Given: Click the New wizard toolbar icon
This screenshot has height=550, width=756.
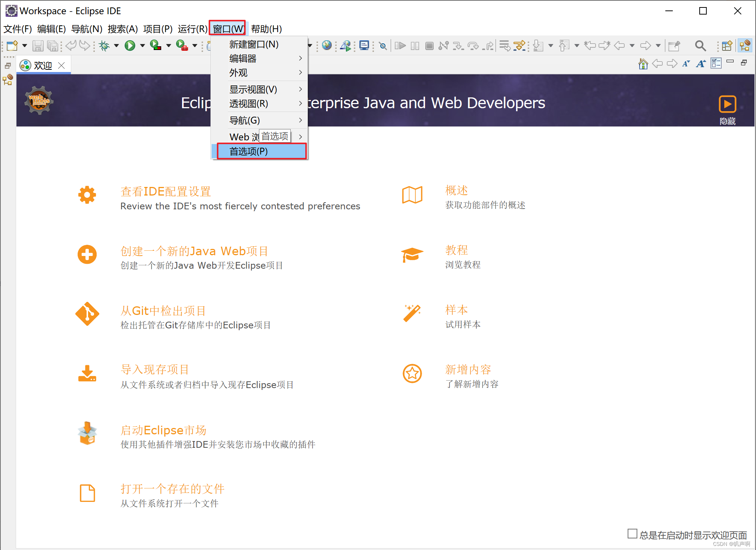Looking at the screenshot, I should pyautogui.click(x=12, y=46).
